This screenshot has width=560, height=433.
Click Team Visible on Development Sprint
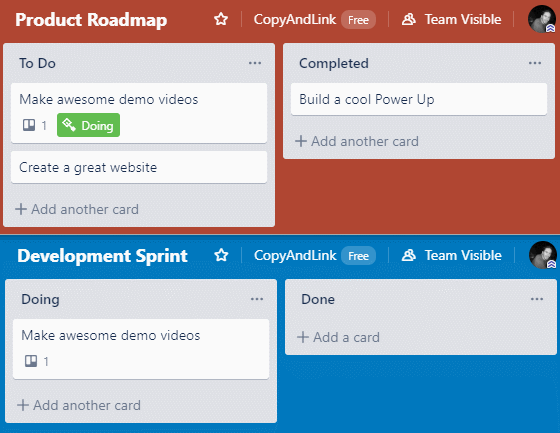pos(451,255)
